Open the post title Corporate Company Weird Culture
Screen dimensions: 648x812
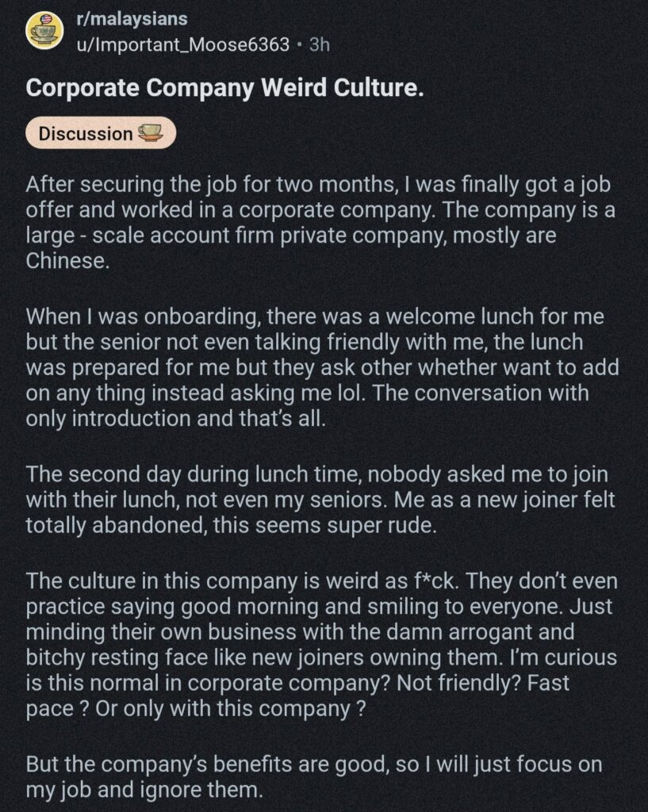[x=224, y=87]
